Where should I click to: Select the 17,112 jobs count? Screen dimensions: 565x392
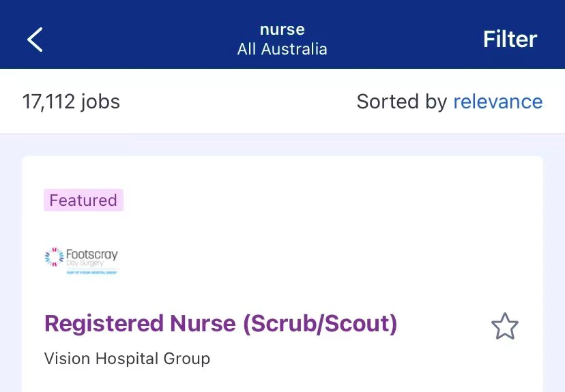tap(71, 102)
